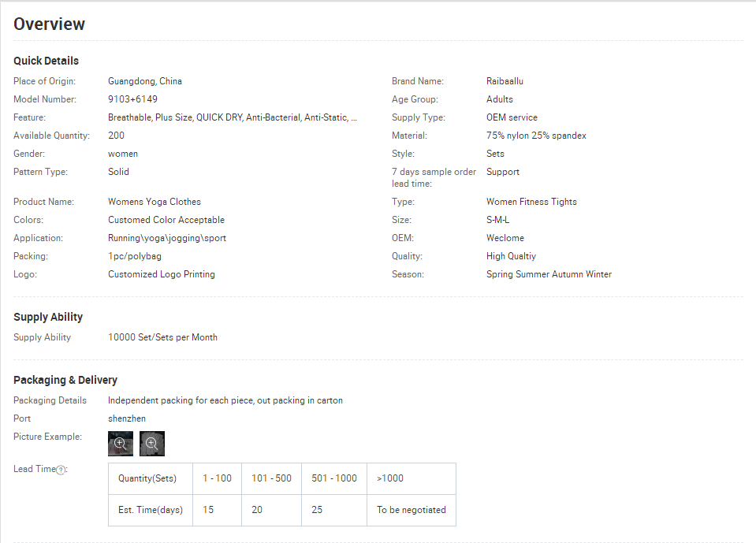Viewport: 756px width, 543px height.
Task: Click the '25' days lead time cell
Action: (x=334, y=510)
